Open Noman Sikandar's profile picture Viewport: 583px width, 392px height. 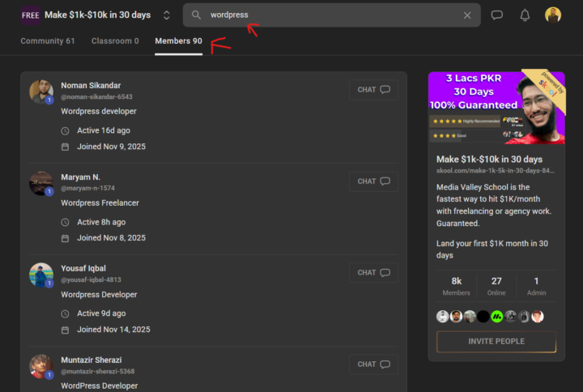point(41,92)
